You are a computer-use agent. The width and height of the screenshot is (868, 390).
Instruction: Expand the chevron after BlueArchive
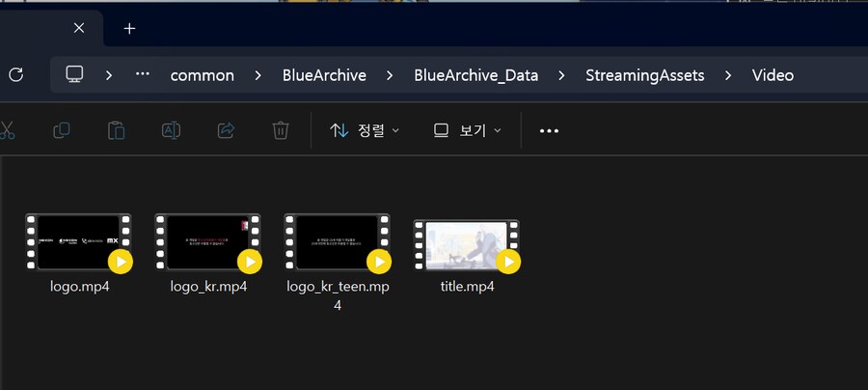pos(390,75)
